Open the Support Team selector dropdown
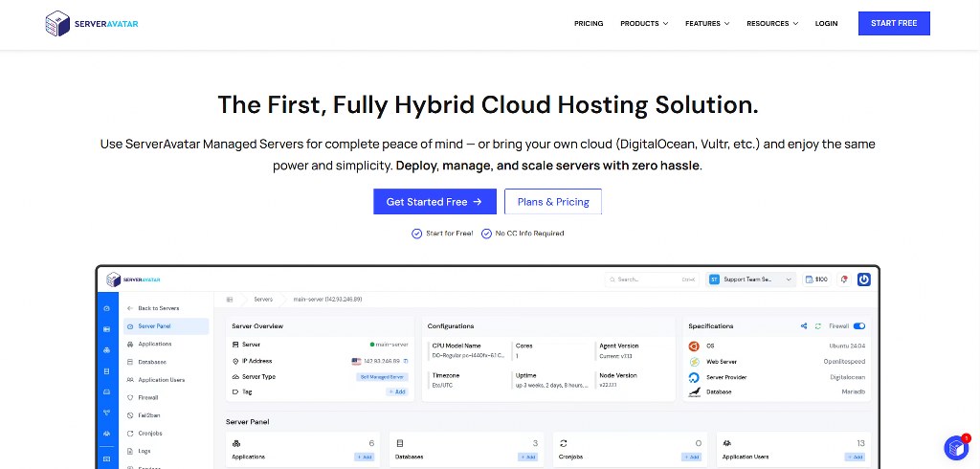 coord(751,279)
